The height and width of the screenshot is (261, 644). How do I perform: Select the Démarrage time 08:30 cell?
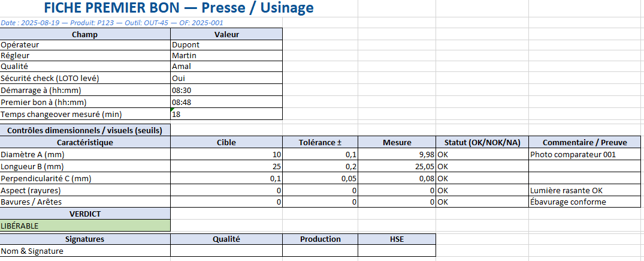pyautogui.click(x=226, y=90)
